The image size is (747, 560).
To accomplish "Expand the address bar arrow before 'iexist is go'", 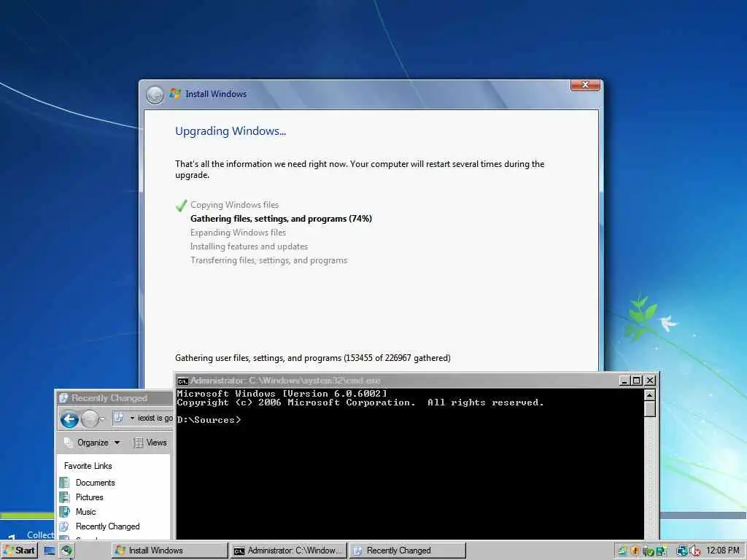I will (132, 418).
